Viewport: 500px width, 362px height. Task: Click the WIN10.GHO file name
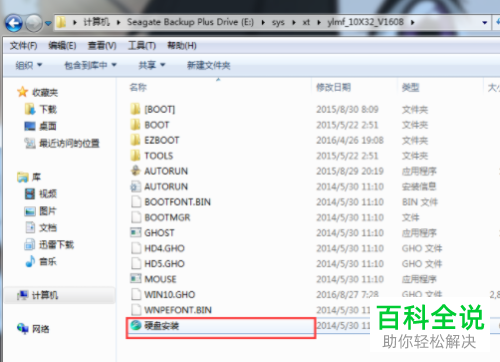pos(169,295)
